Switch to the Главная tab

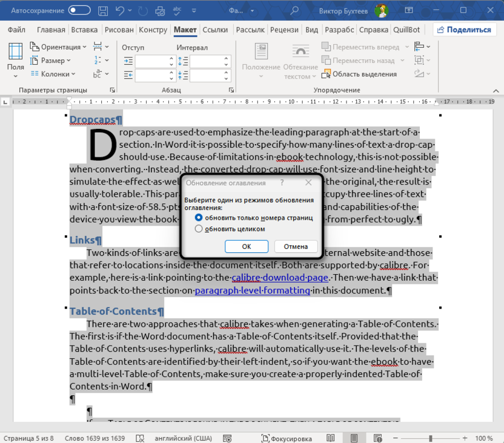coord(51,30)
